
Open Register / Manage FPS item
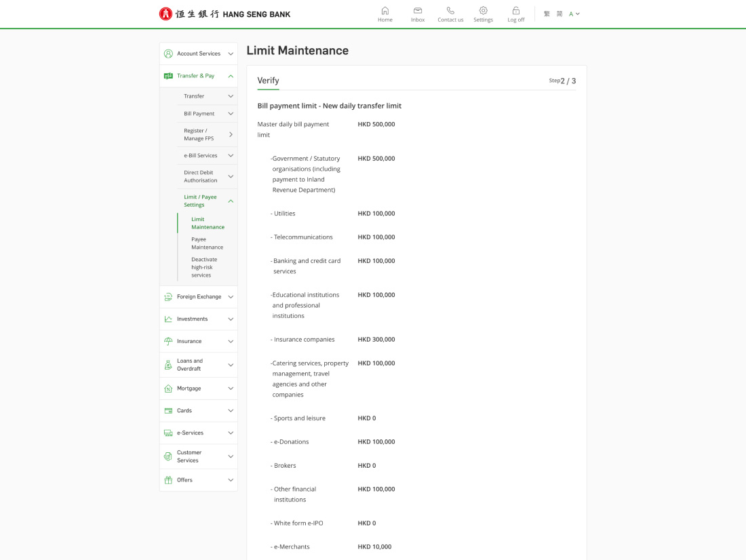pos(199,134)
